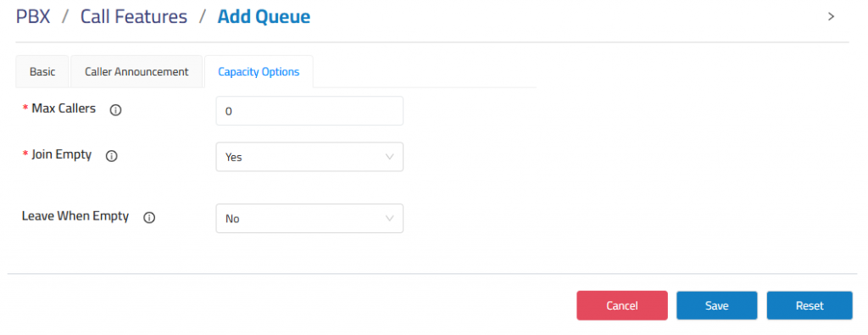
Task: Navigate to Call Features breadcrumb link
Action: coord(134,17)
